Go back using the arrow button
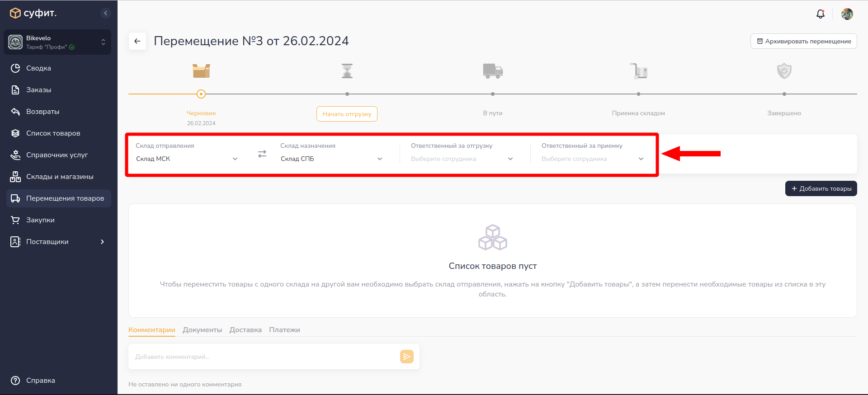868x395 pixels. (137, 41)
